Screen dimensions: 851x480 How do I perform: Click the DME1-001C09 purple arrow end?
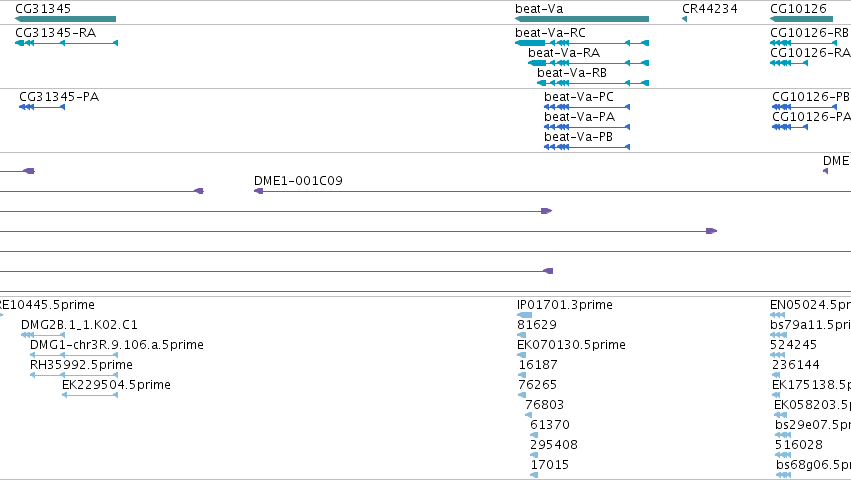coord(258,191)
